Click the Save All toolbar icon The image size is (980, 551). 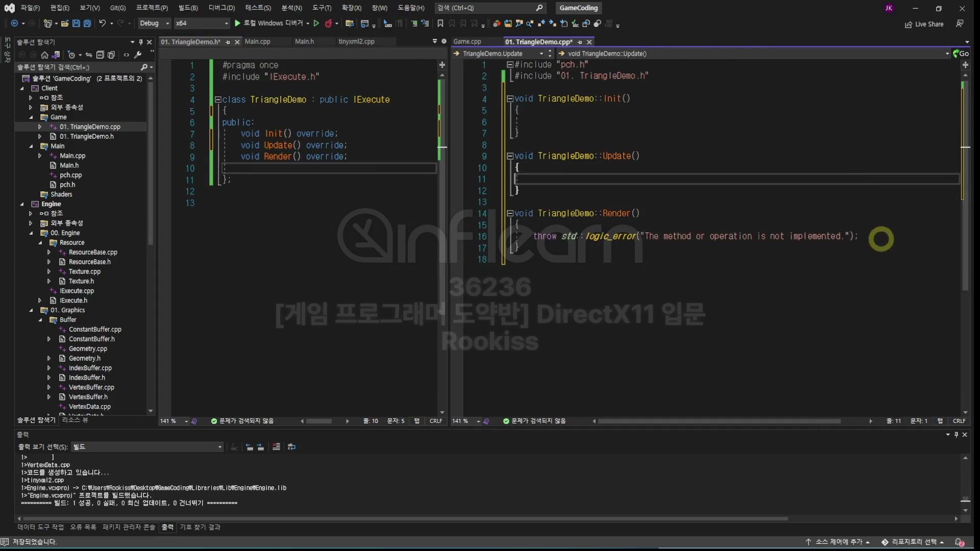[87, 23]
